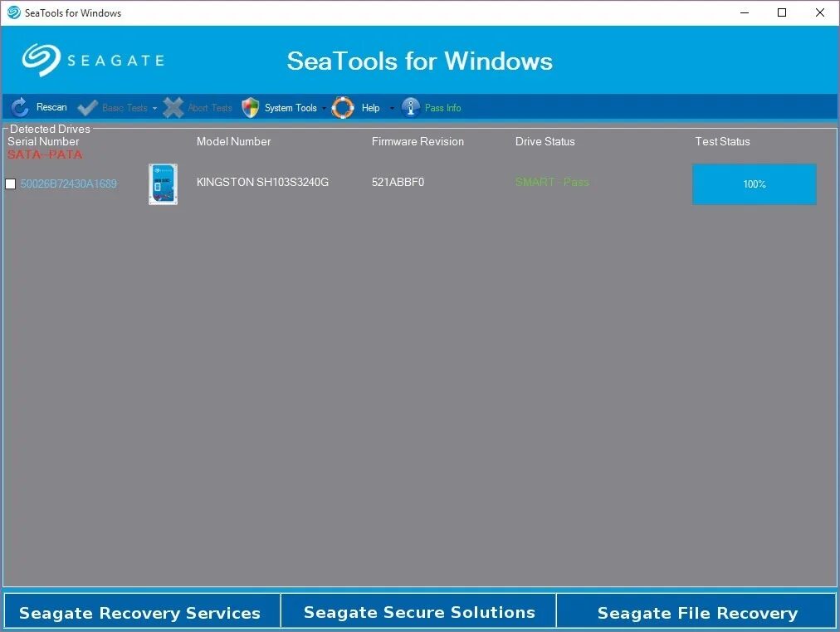The image size is (840, 632).
Task: Click the Seagate logo in header
Action: pyautogui.click(x=93, y=60)
